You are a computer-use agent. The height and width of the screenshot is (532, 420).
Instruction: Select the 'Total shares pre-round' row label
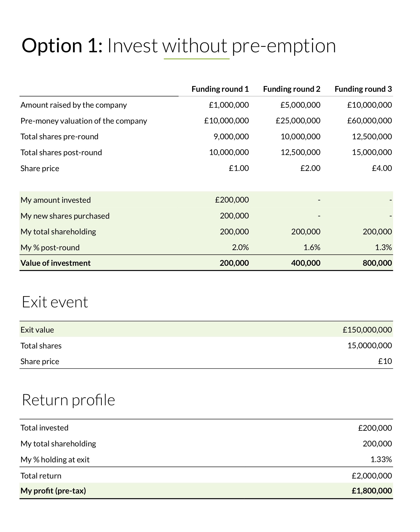(x=59, y=137)
